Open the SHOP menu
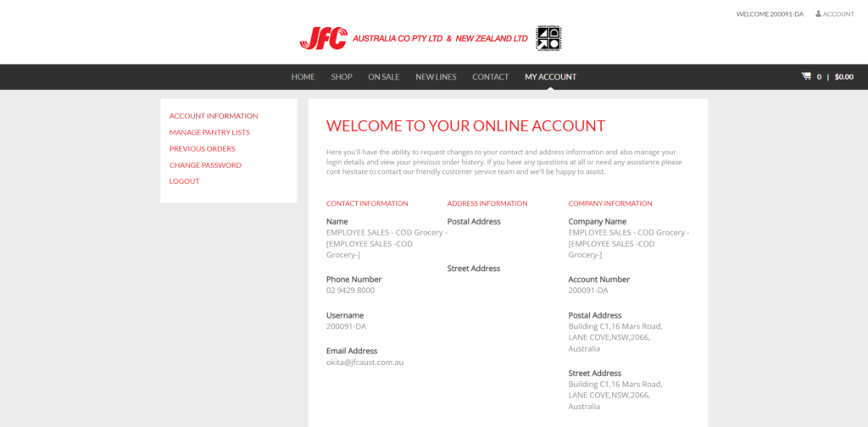Viewport: 868px width, 427px height. point(342,77)
